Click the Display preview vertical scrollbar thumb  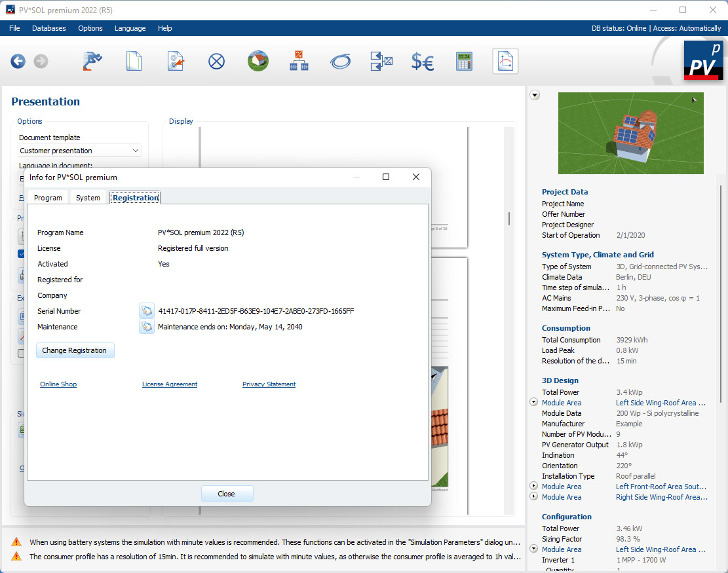[509, 219]
